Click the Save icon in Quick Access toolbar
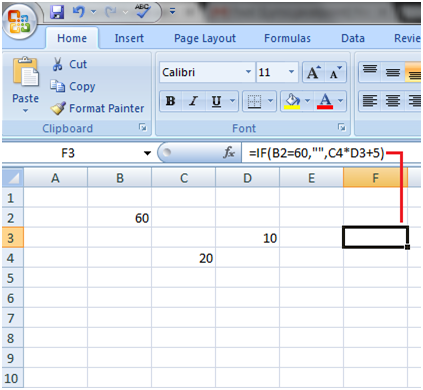Image resolution: width=423 pixels, height=390 pixels. click(57, 12)
